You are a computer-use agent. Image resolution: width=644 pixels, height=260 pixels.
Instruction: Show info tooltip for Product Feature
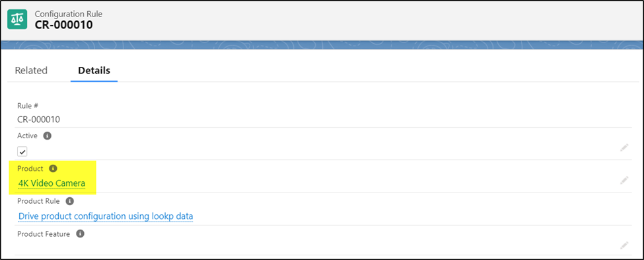[81, 234]
